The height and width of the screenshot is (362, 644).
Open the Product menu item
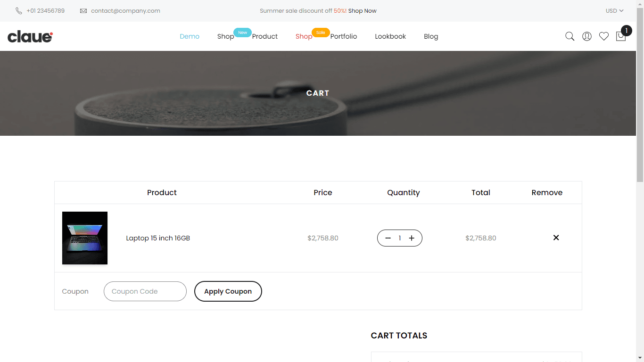tap(265, 36)
